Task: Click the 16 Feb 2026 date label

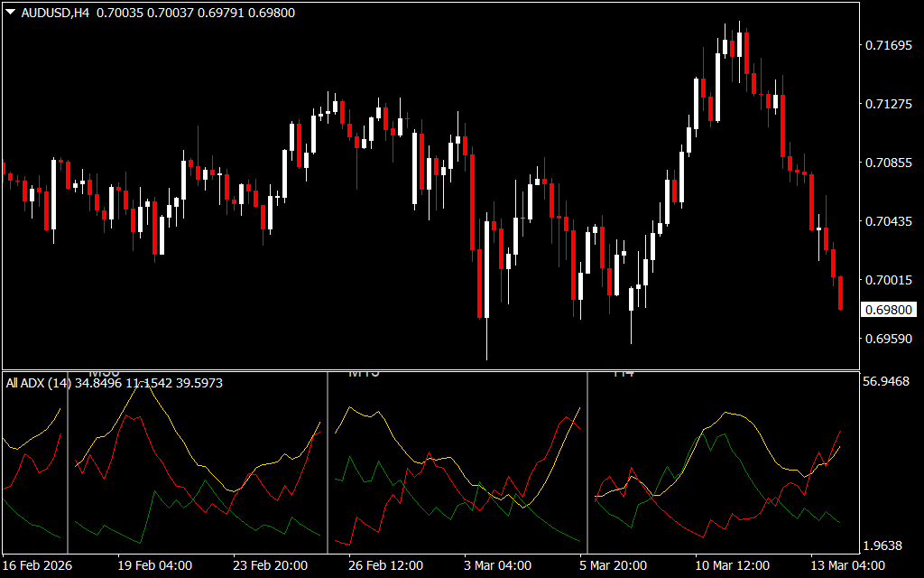Action: click(39, 565)
